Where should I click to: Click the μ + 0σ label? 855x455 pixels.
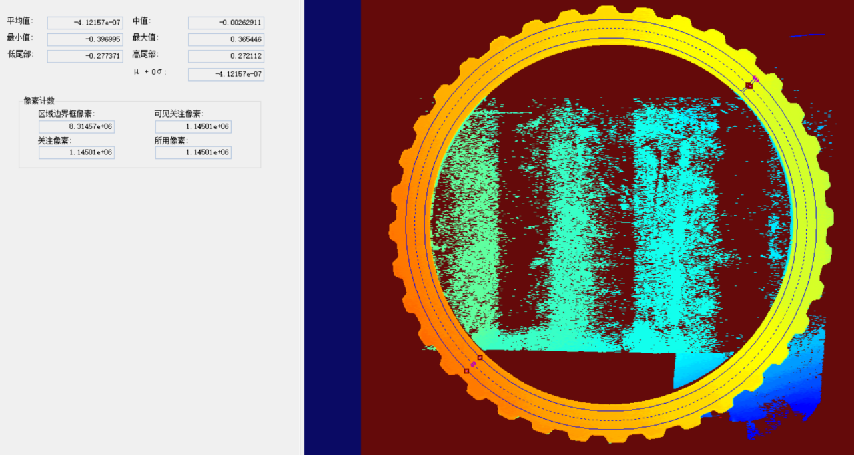click(x=149, y=72)
